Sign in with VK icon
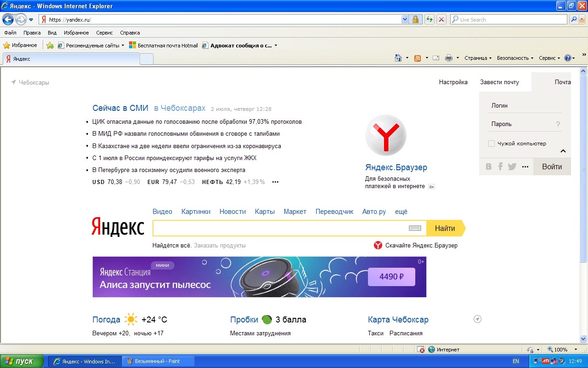The image size is (588, 368). coord(489,167)
